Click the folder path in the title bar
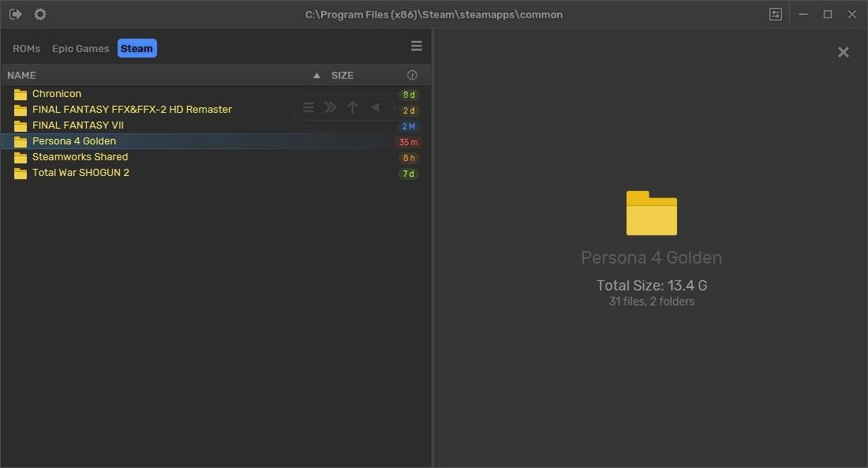The height and width of the screenshot is (468, 868). tap(435, 13)
